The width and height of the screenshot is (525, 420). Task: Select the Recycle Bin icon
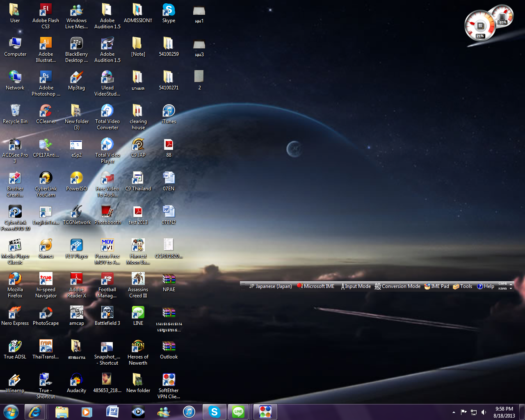pos(15,114)
